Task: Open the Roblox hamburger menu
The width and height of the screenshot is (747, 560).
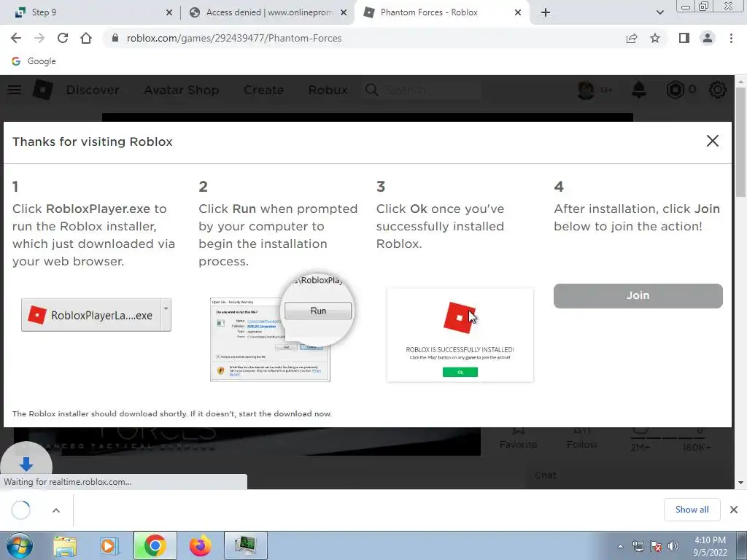Action: (15, 90)
